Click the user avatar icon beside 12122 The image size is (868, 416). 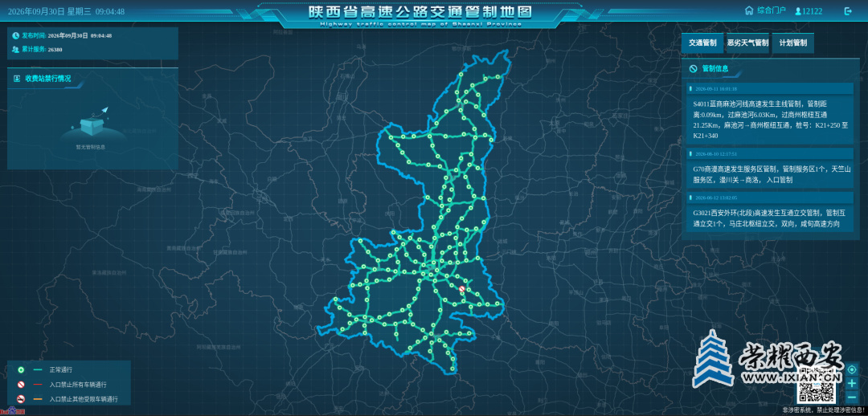click(x=798, y=11)
